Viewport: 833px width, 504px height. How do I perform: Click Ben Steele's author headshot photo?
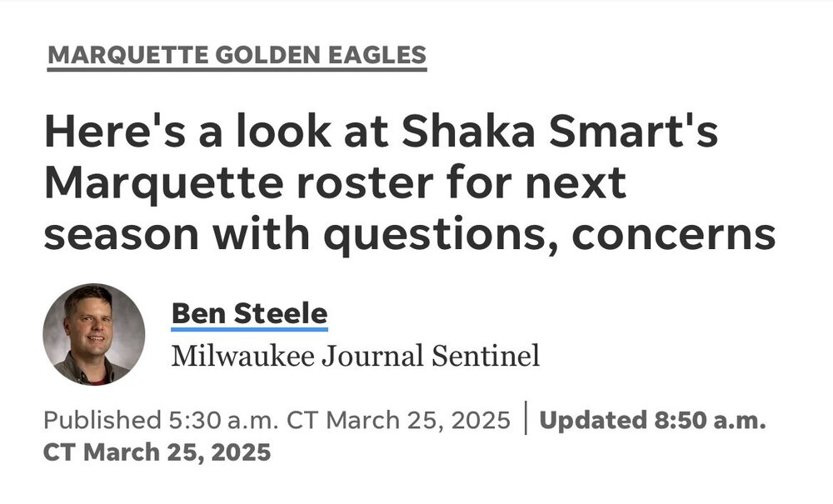[94, 333]
